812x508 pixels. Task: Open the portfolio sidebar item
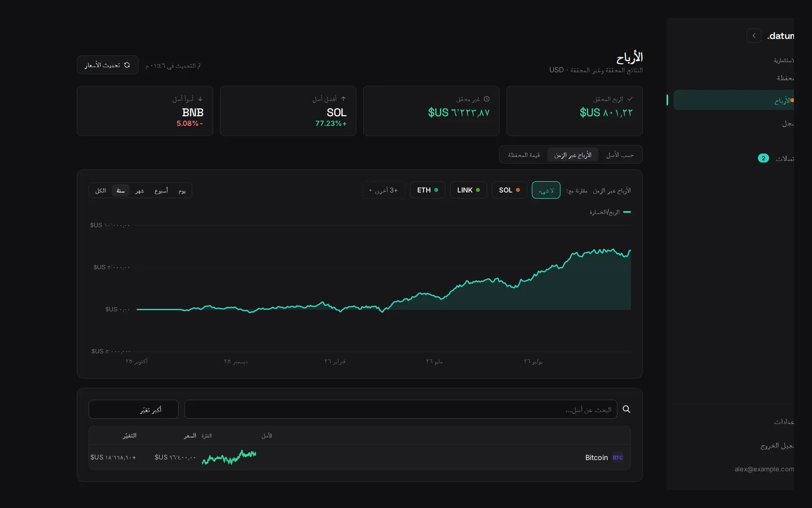pyautogui.click(x=734, y=78)
